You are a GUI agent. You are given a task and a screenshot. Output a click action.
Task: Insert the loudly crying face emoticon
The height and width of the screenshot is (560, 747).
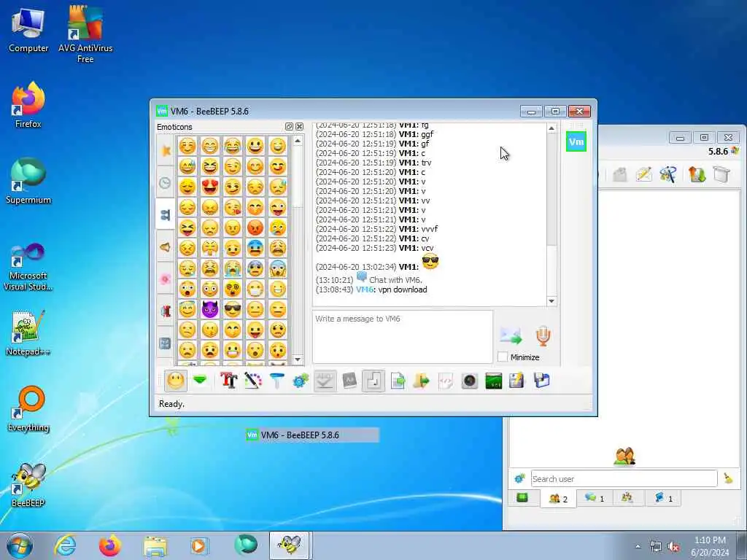[x=233, y=268]
